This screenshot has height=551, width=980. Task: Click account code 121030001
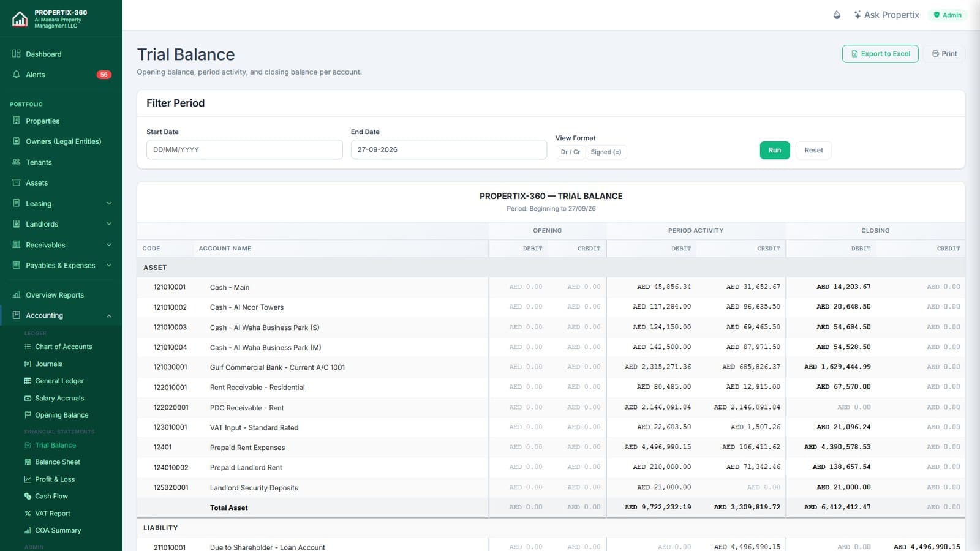[170, 367]
